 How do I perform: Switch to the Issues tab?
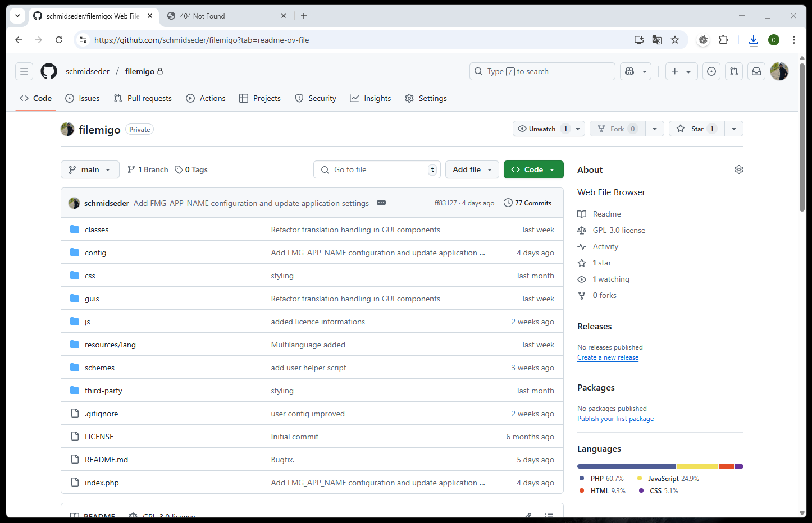click(x=83, y=98)
